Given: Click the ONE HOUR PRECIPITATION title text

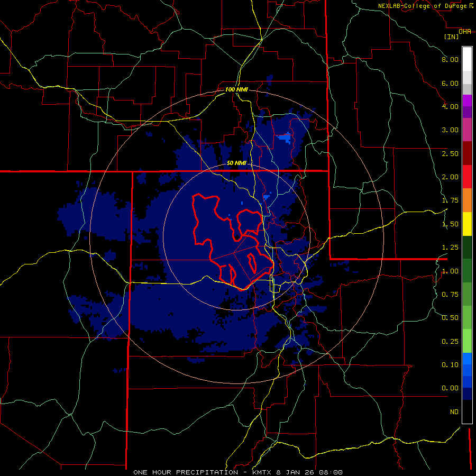Looking at the screenshot, I should (186, 472).
